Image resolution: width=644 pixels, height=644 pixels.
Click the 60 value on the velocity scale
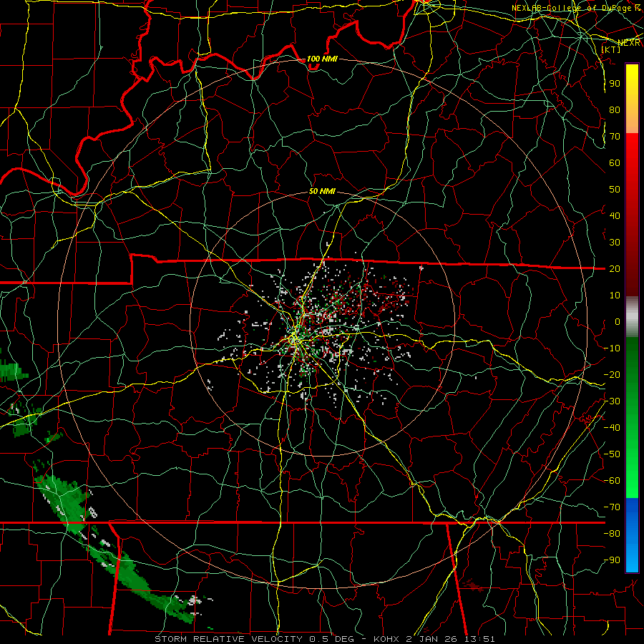(x=615, y=163)
